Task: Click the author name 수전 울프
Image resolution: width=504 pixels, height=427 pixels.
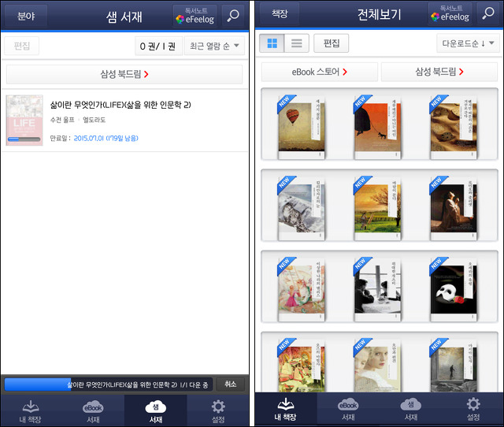Action: [x=62, y=120]
